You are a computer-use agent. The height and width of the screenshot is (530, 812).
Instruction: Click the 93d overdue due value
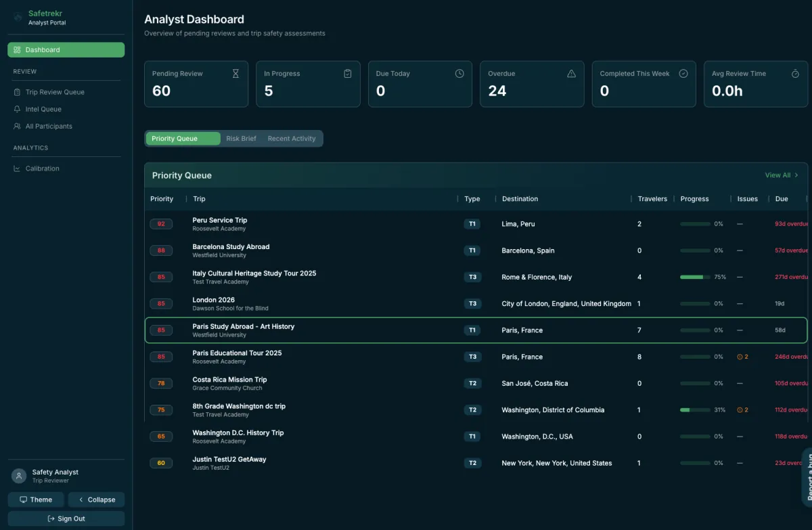[792, 224]
